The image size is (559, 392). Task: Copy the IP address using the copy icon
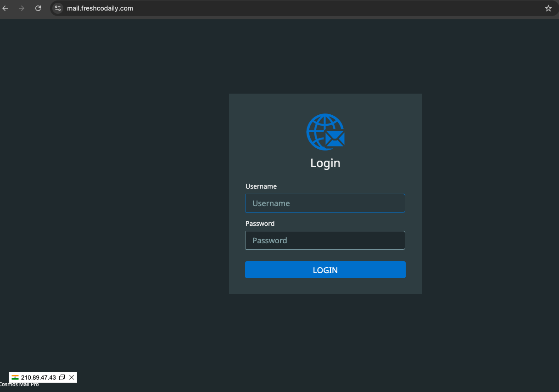pos(62,377)
